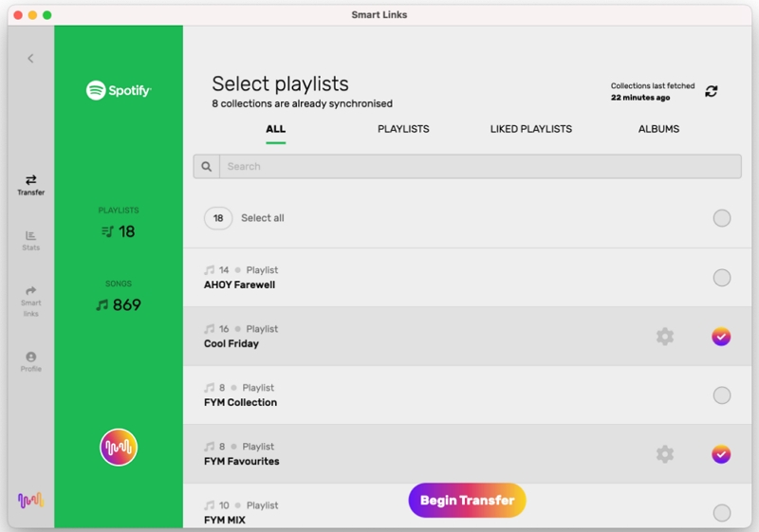Switch to the LIKED PLAYLISTS tab

coord(530,129)
